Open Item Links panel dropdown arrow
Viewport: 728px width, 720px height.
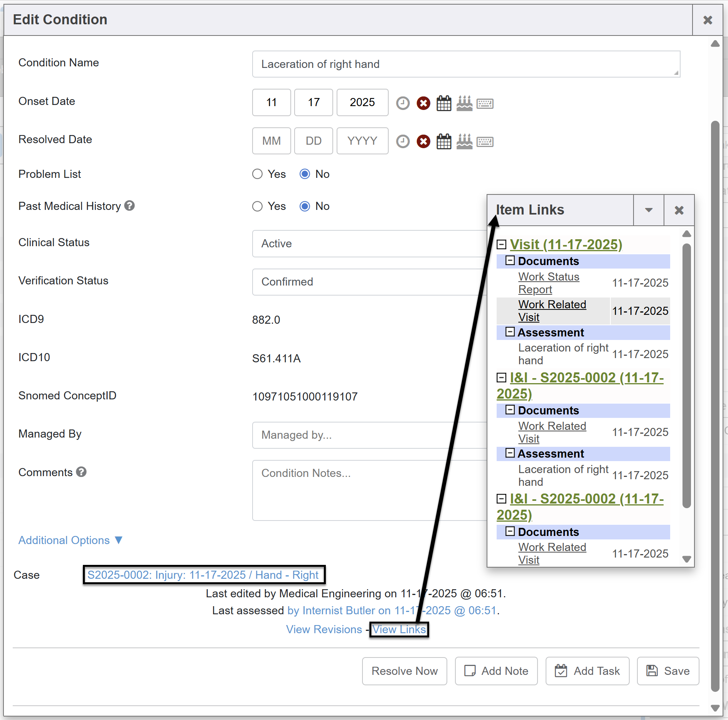[x=649, y=210]
